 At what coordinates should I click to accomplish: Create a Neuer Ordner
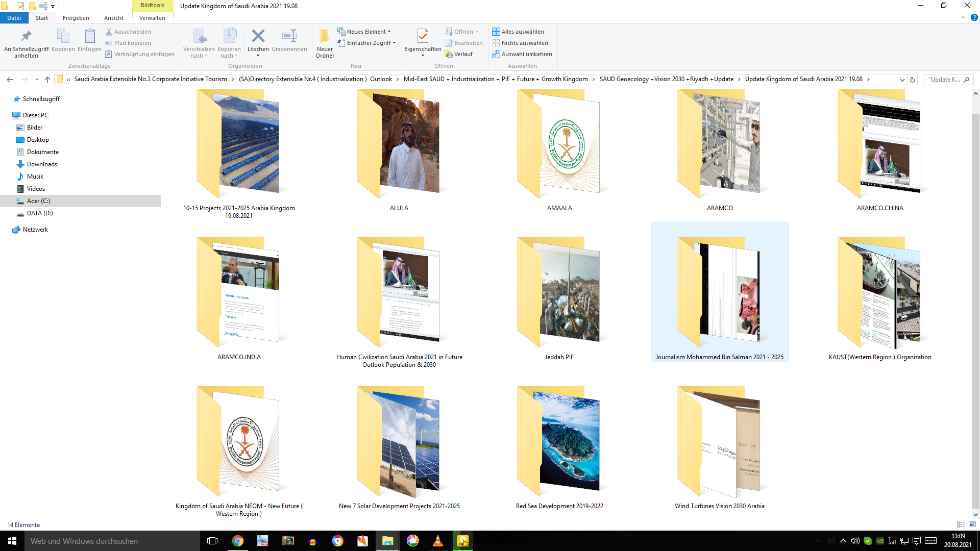click(x=325, y=43)
